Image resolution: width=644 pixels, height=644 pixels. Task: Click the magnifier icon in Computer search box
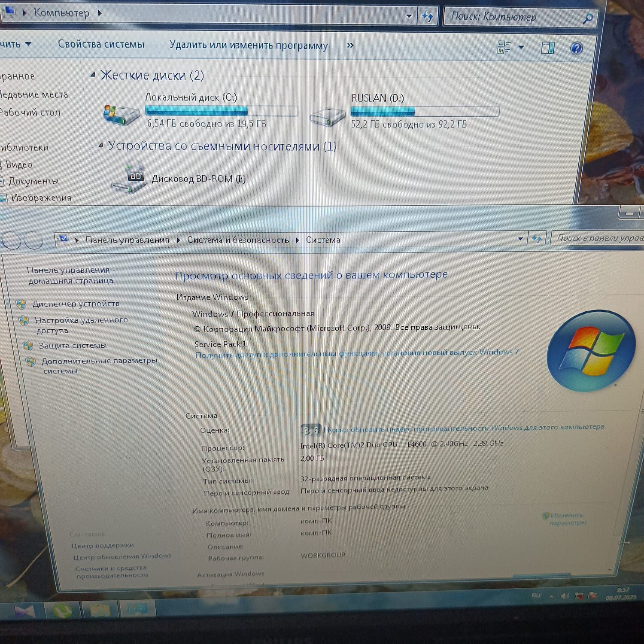tap(588, 18)
